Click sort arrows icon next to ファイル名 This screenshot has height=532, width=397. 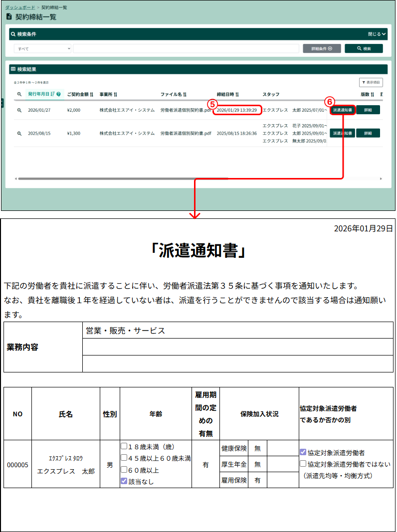click(x=185, y=94)
